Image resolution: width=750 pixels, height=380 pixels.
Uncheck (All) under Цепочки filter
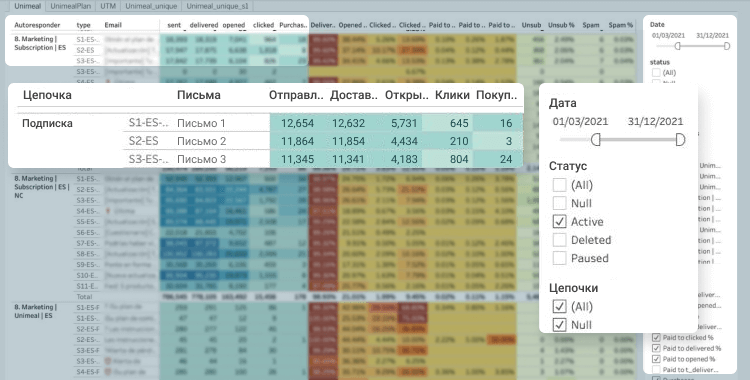[x=559, y=306]
